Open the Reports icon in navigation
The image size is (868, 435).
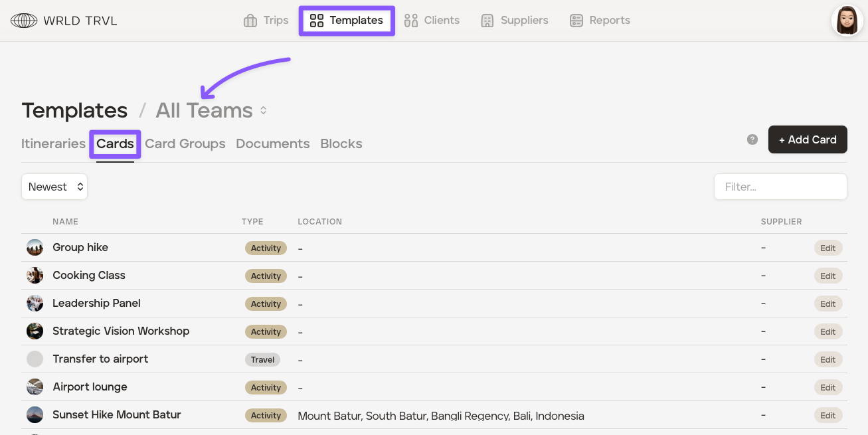[x=576, y=21]
